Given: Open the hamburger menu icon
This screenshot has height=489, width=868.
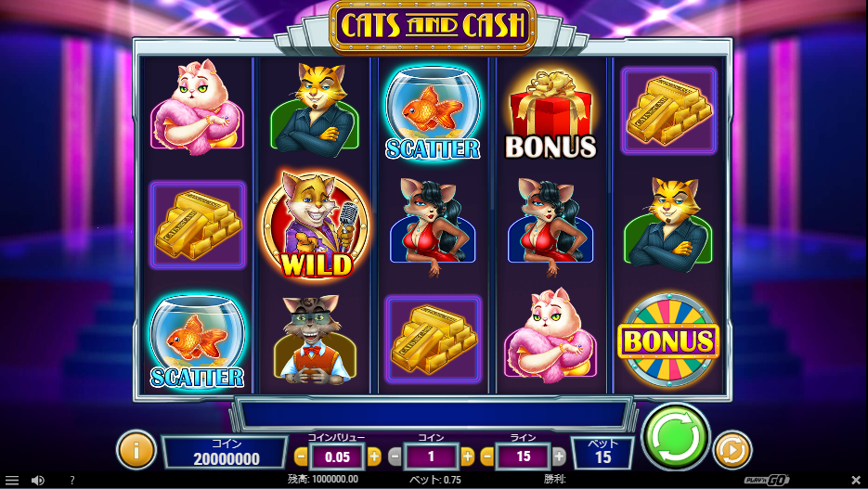Looking at the screenshot, I should tap(12, 480).
